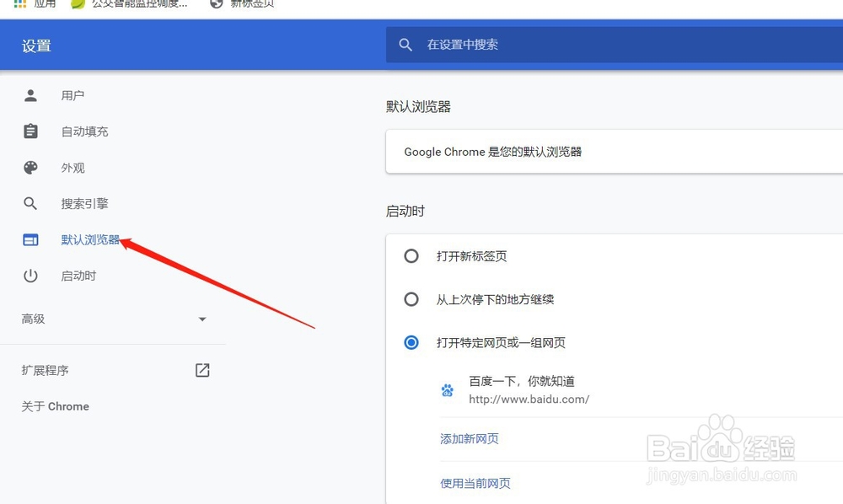Click the magnifier icon in settings search bar
The image size is (843, 504).
405,45
